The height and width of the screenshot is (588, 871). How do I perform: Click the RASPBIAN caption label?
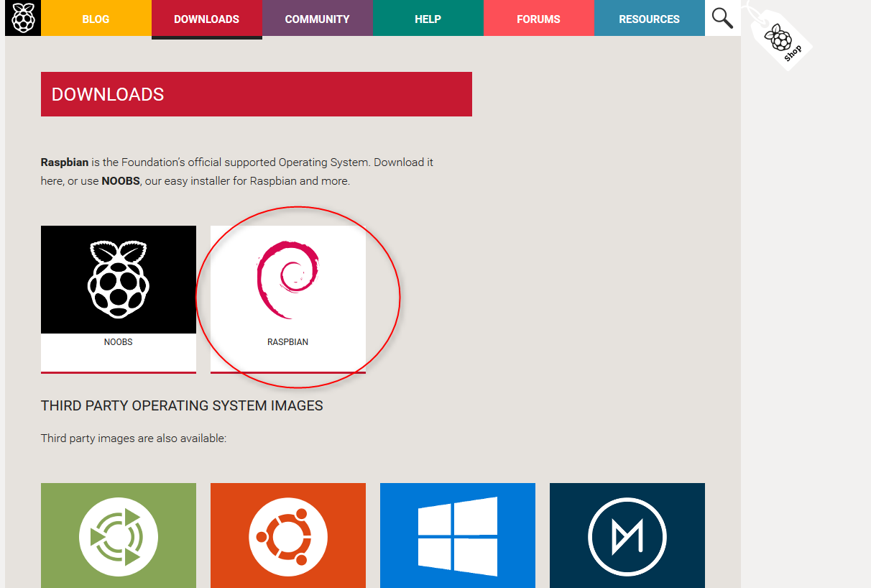coord(288,342)
